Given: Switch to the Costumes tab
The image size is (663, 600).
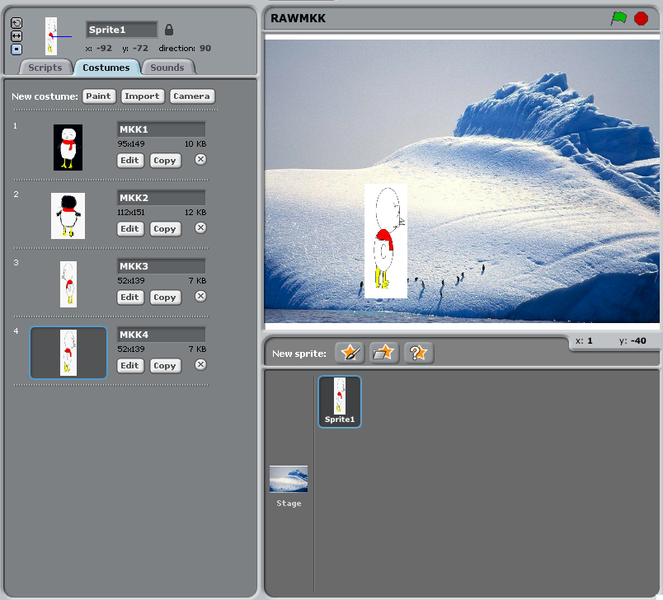Looking at the screenshot, I should [x=106, y=67].
